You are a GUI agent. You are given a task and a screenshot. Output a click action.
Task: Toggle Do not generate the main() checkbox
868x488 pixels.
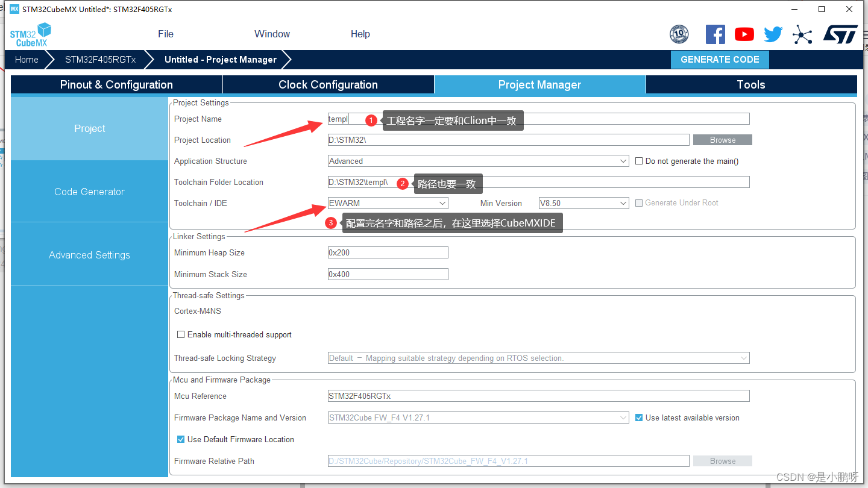pyautogui.click(x=640, y=161)
